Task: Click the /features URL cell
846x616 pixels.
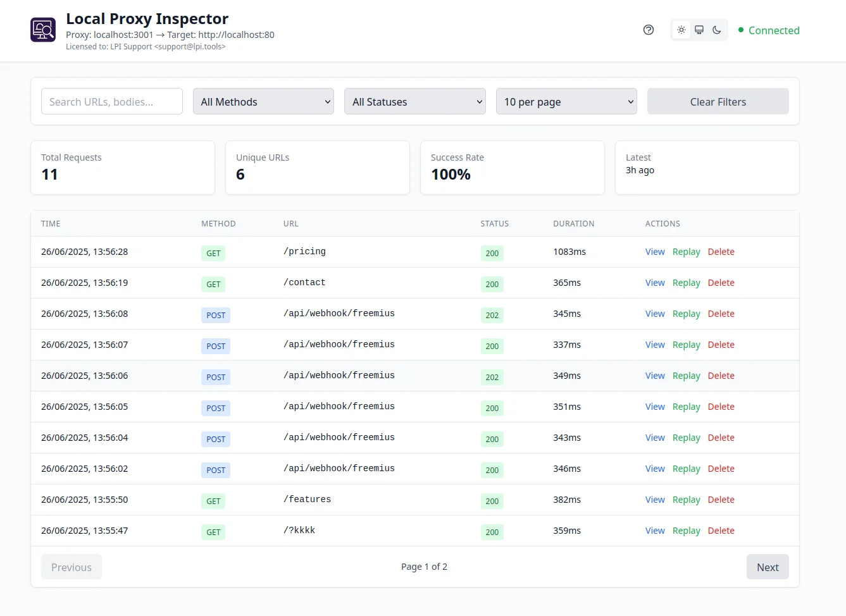Action: (307, 500)
